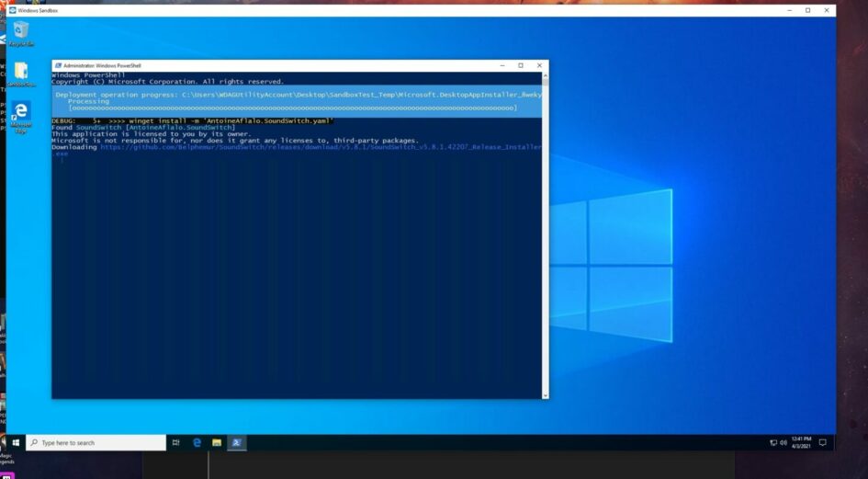The height and width of the screenshot is (479, 868).
Task: Click the deployment Processing progress bar
Action: click(x=293, y=108)
